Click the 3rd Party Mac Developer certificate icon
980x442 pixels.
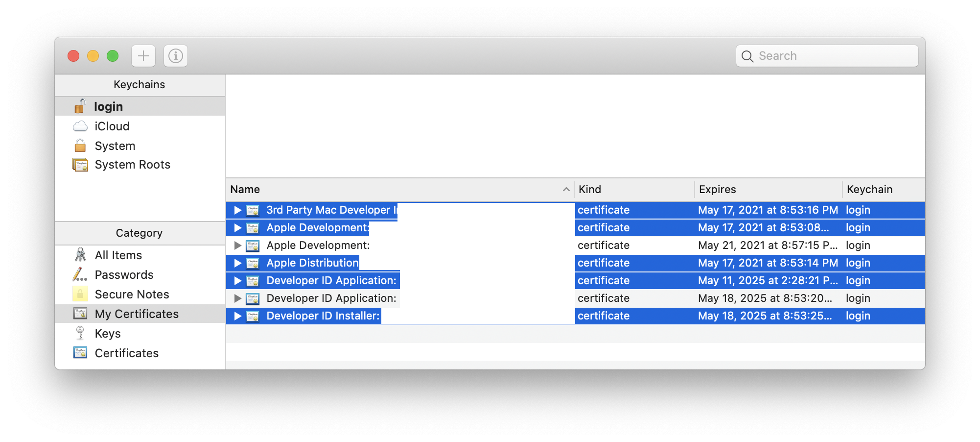(253, 210)
